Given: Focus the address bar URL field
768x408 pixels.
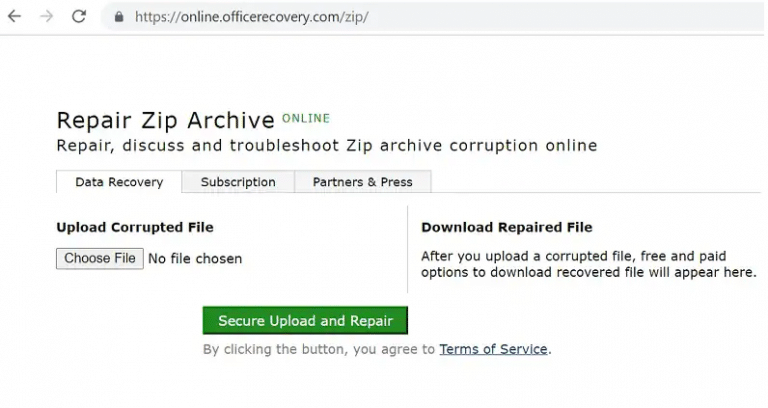Looking at the screenshot, I should pyautogui.click(x=300, y=17).
